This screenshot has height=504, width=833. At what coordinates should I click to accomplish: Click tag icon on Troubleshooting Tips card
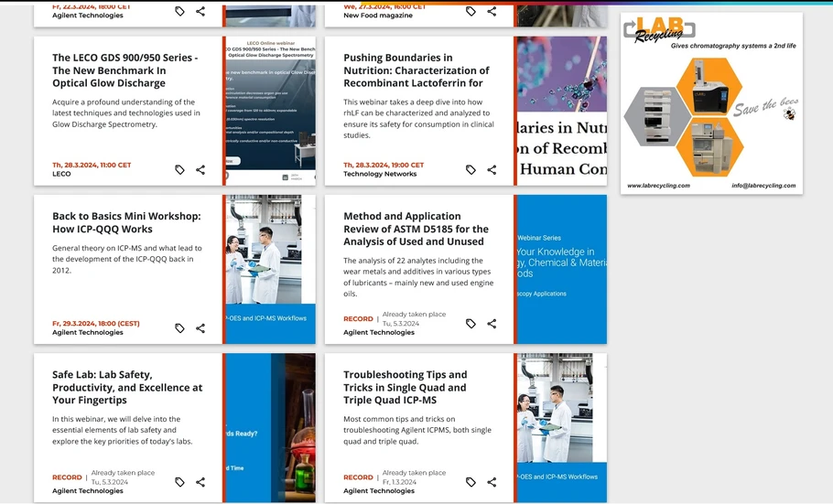click(471, 482)
